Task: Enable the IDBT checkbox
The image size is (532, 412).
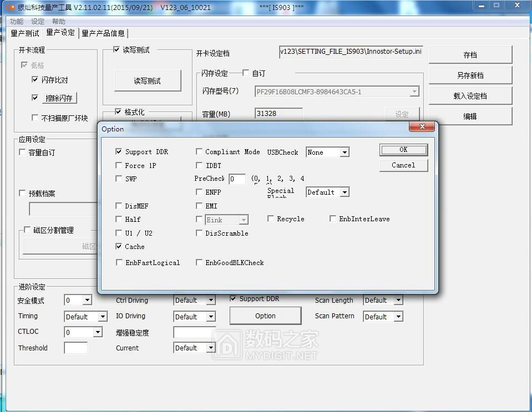Action: point(199,165)
